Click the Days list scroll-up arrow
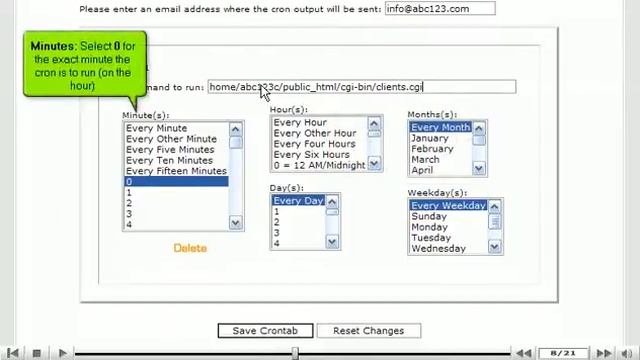640x360 pixels. point(332,202)
